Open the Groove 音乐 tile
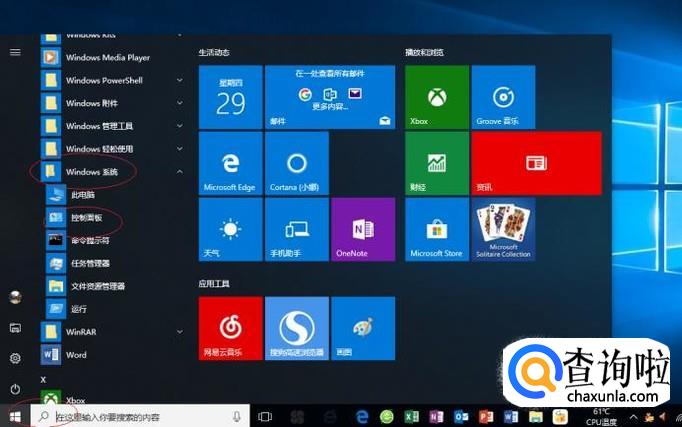The width and height of the screenshot is (682, 427). pyautogui.click(x=502, y=97)
